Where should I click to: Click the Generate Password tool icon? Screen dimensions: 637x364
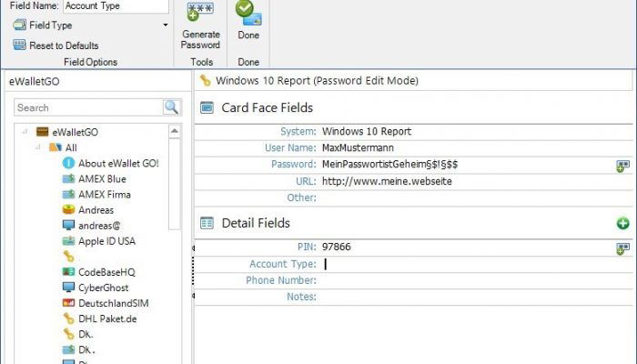coord(200,11)
